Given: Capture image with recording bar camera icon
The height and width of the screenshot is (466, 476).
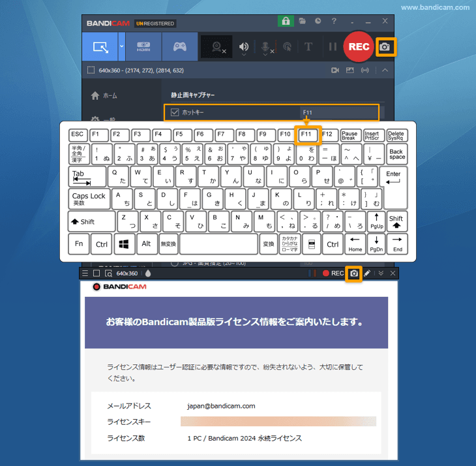Looking at the screenshot, I should tap(354, 273).
